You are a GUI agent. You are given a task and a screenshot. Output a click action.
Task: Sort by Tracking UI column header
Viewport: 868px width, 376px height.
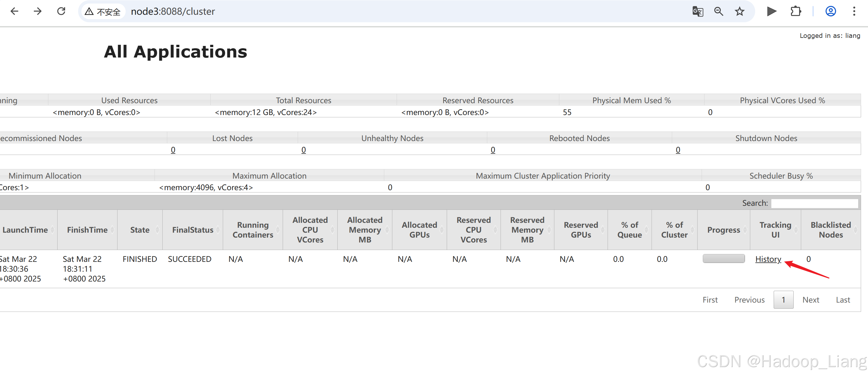pyautogui.click(x=775, y=230)
